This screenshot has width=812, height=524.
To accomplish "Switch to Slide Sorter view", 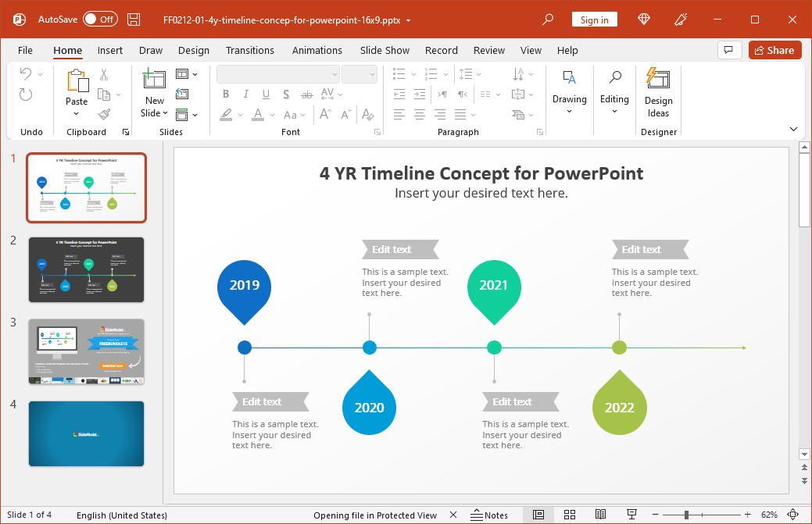I will click(570, 515).
